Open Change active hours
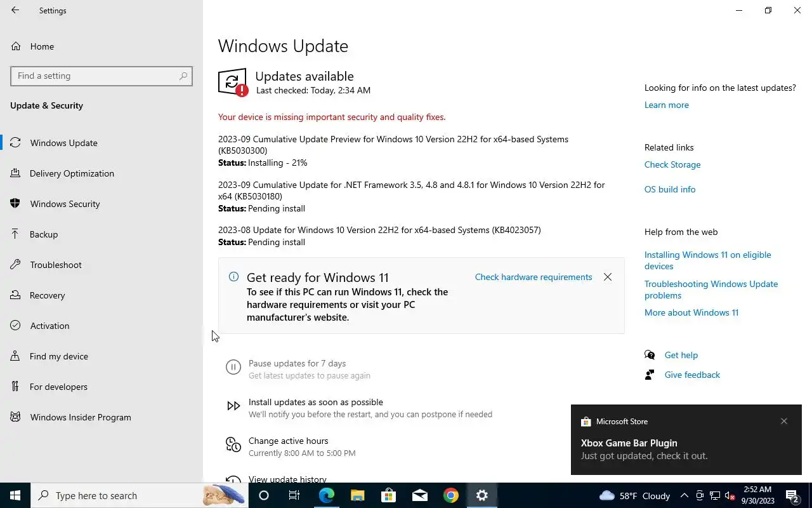Viewport: 812px width, 508px height. click(288, 441)
